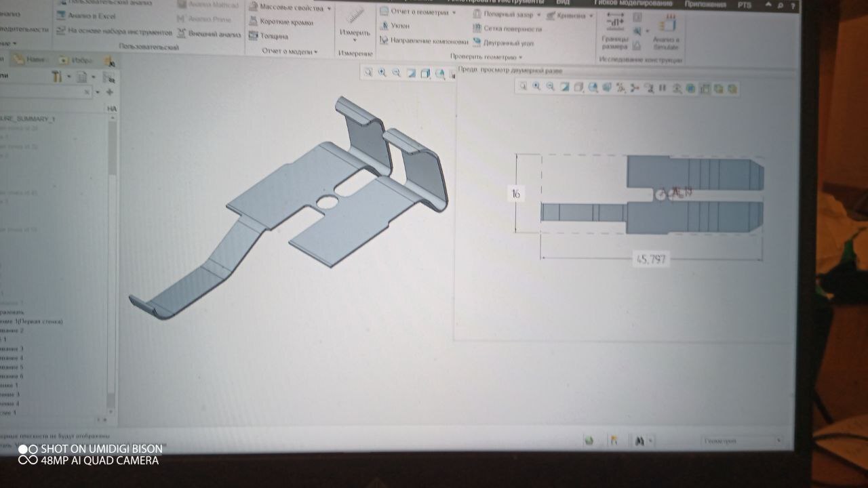Click the model tree vertical scrollbar
Viewport: 868px width, 488px height.
coord(111,263)
